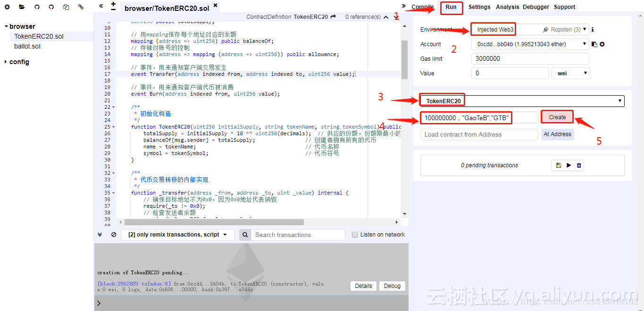Open a local file with the folder icon

tap(22, 7)
